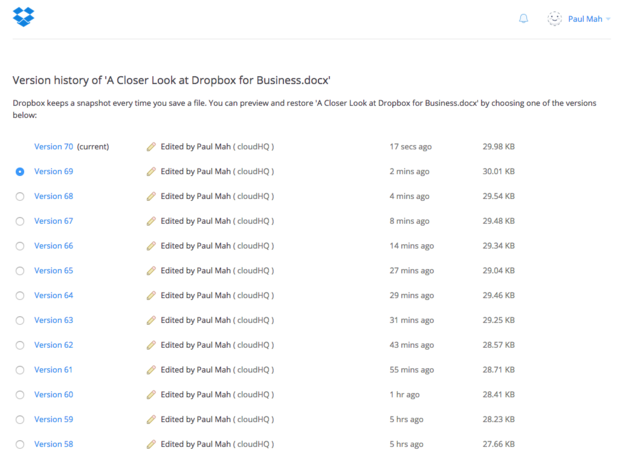Click pencil icon in Version 70 row
The height and width of the screenshot is (459, 620).
[151, 147]
